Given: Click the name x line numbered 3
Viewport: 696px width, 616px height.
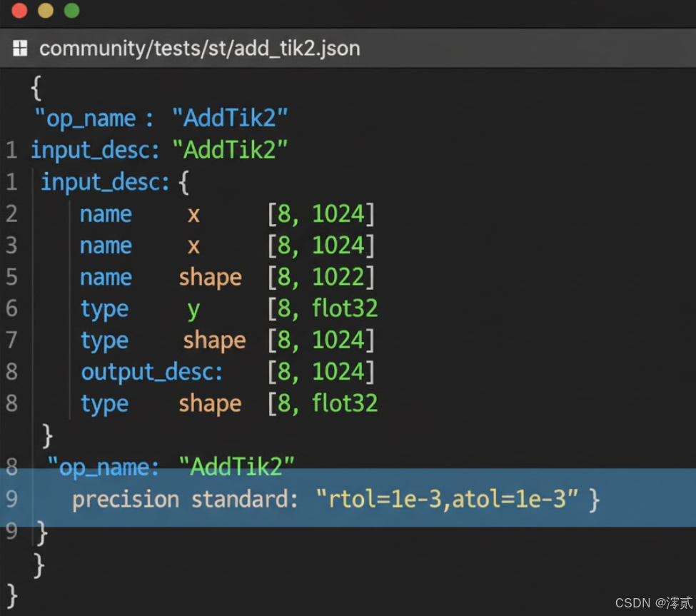Looking at the screenshot, I should coord(227,246).
